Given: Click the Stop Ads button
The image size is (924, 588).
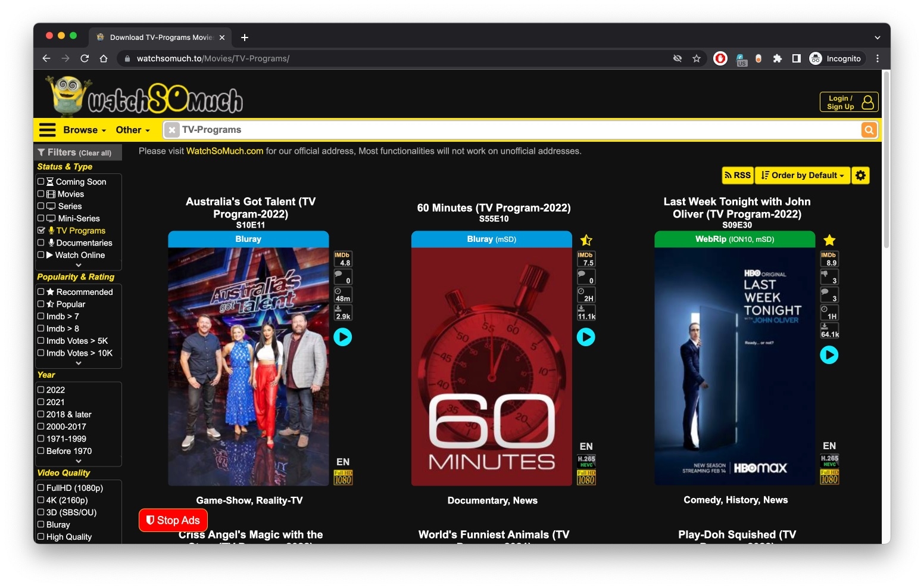Looking at the screenshot, I should [x=173, y=520].
